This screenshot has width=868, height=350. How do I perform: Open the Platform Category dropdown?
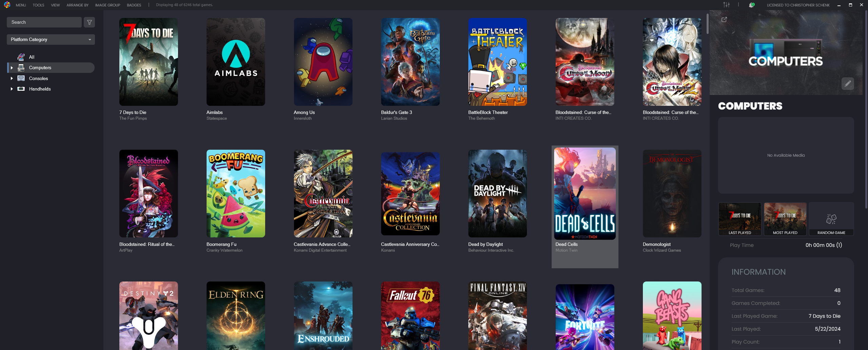pos(51,39)
